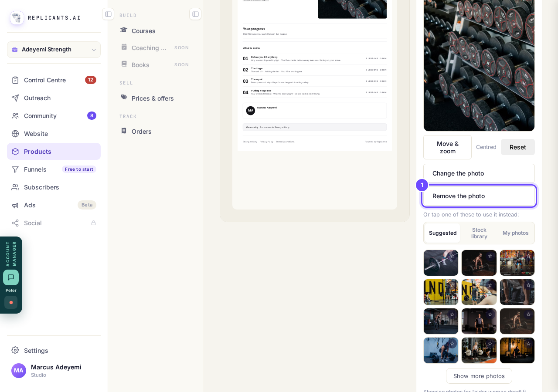Open the Coaching item in the Build menu
This screenshot has width=558, height=392.
pos(156,48)
